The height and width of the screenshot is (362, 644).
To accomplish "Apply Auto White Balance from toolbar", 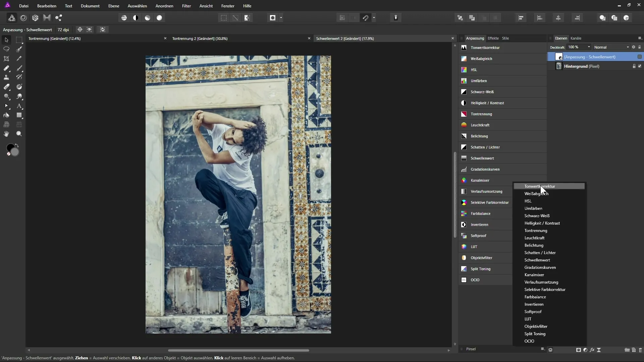I will 159,18.
